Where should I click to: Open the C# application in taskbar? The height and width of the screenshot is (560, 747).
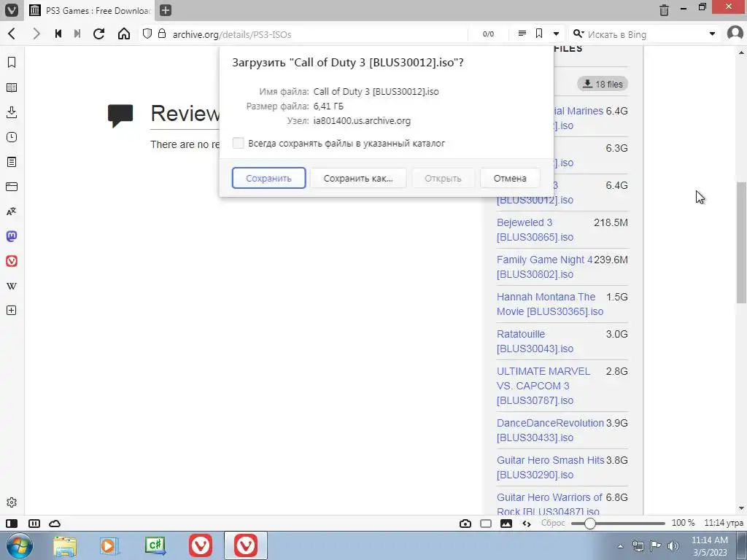tap(155, 546)
